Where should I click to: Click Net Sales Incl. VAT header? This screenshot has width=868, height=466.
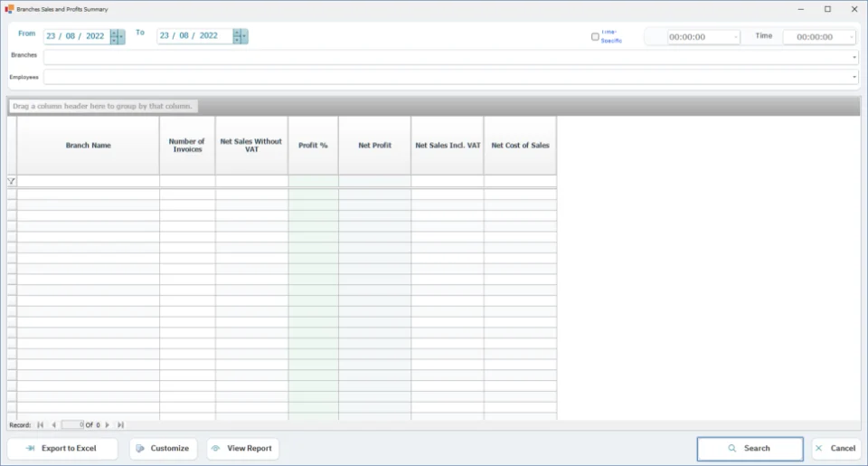coord(448,145)
